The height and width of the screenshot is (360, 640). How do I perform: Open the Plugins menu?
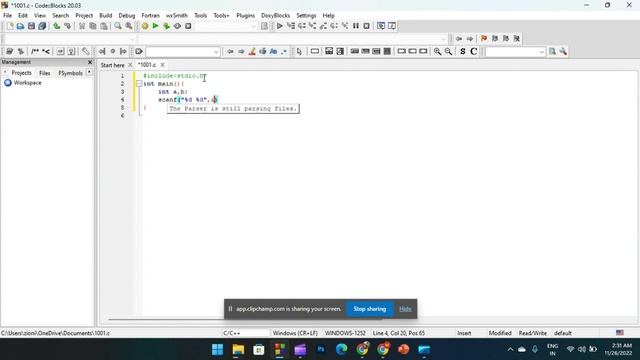(x=245, y=16)
